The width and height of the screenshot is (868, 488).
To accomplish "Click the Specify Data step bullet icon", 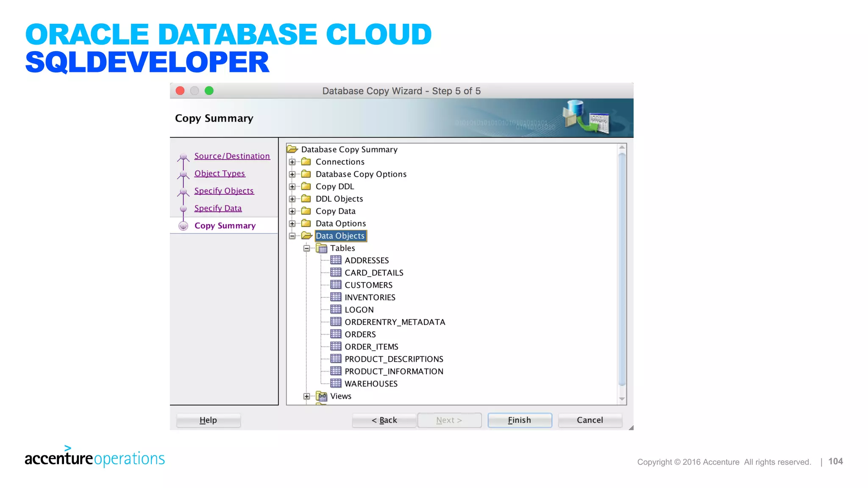I will click(x=183, y=208).
